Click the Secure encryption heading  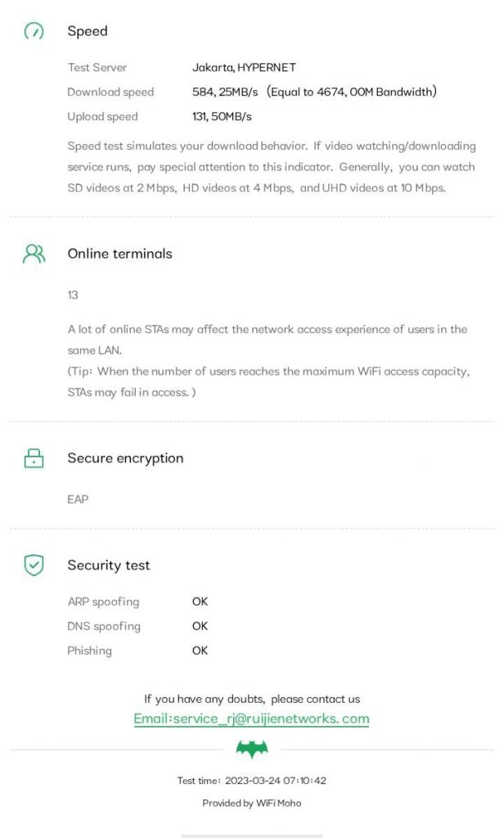pyautogui.click(x=125, y=458)
